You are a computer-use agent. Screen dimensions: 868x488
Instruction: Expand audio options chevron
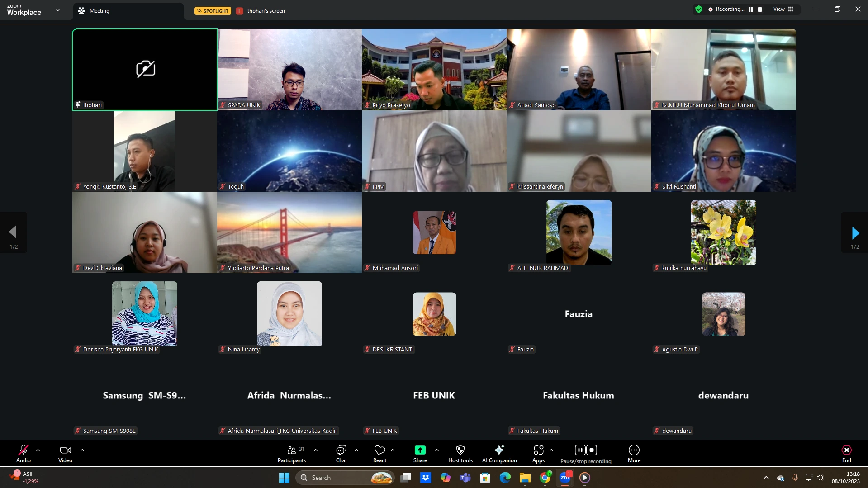(38, 450)
